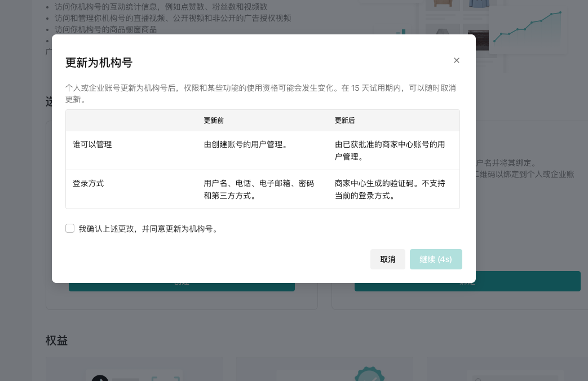Click the TikTok logo icon in benefits card

point(100,378)
